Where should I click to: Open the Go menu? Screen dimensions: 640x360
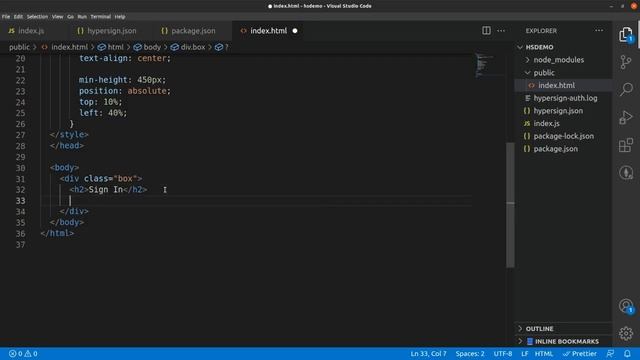[70, 17]
